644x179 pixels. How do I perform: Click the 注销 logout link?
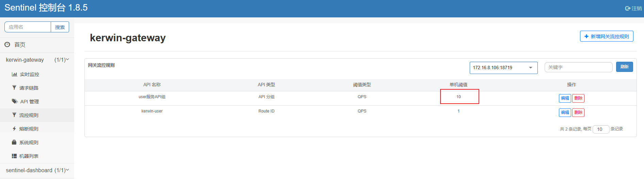(x=633, y=8)
